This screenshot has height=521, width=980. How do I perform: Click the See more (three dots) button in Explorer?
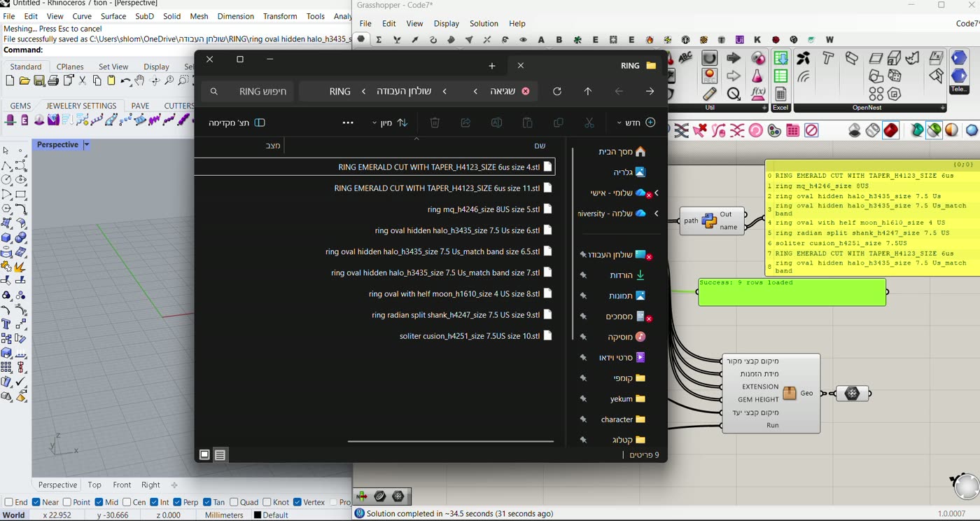(348, 123)
